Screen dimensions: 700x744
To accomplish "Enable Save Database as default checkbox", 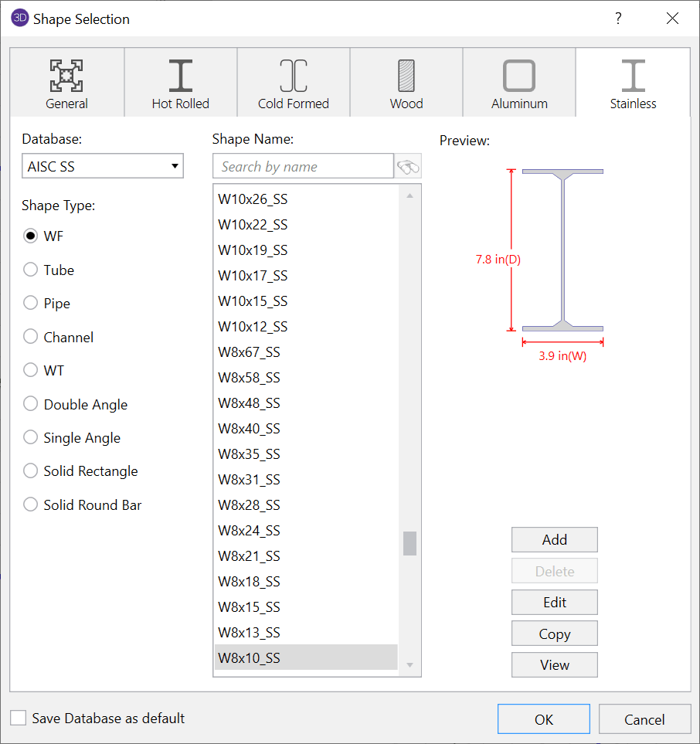I will click(x=19, y=718).
